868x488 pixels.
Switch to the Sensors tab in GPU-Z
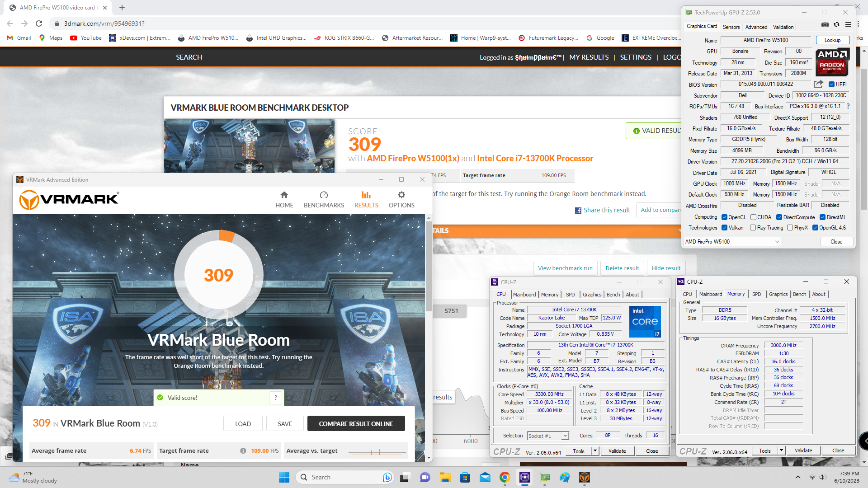pos(731,27)
